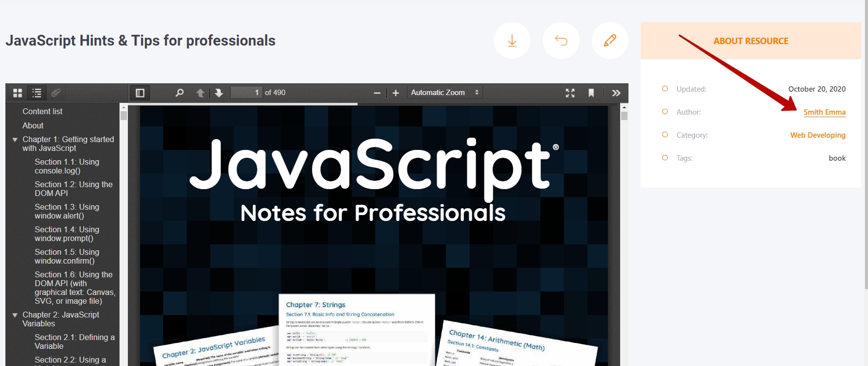This screenshot has width=868, height=366.
Task: Switch to presentation mode icon
Action: [x=570, y=93]
